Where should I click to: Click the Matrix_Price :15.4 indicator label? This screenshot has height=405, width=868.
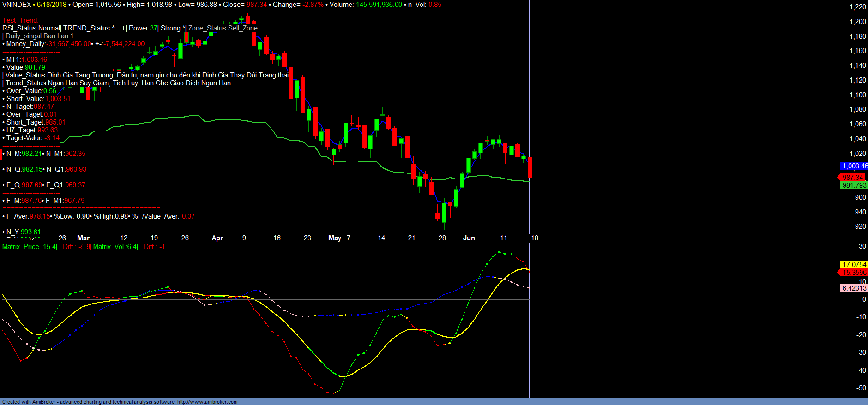point(29,247)
